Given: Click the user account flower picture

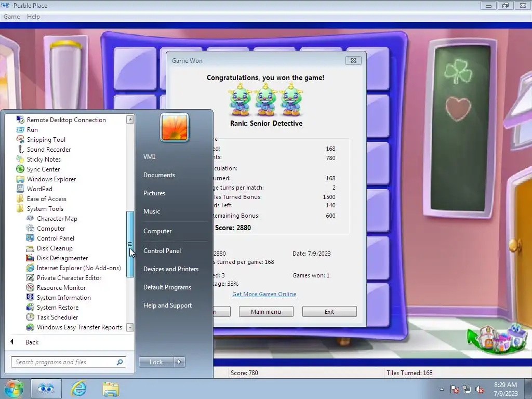Looking at the screenshot, I should 175,128.
